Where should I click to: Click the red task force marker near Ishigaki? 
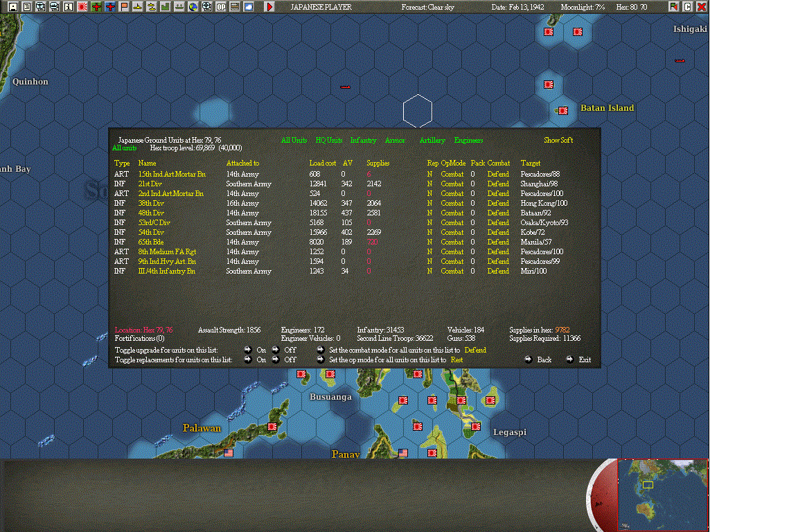point(680,60)
